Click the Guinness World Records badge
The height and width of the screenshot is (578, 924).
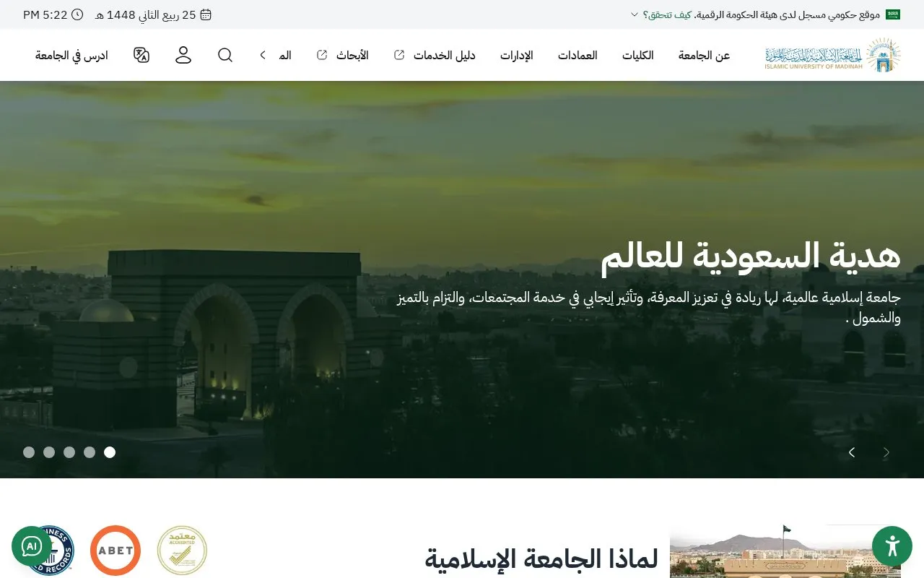pos(58,551)
